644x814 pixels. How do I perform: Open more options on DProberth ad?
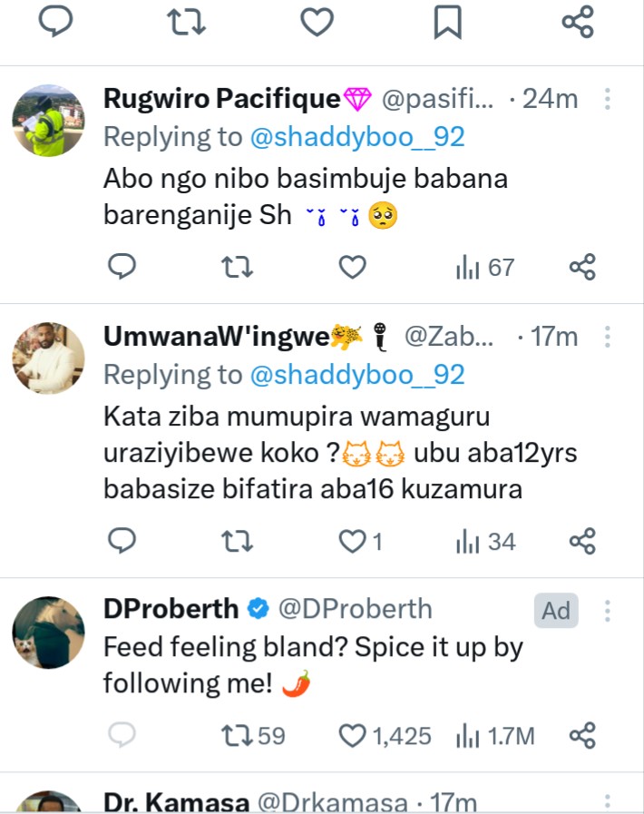[608, 610]
